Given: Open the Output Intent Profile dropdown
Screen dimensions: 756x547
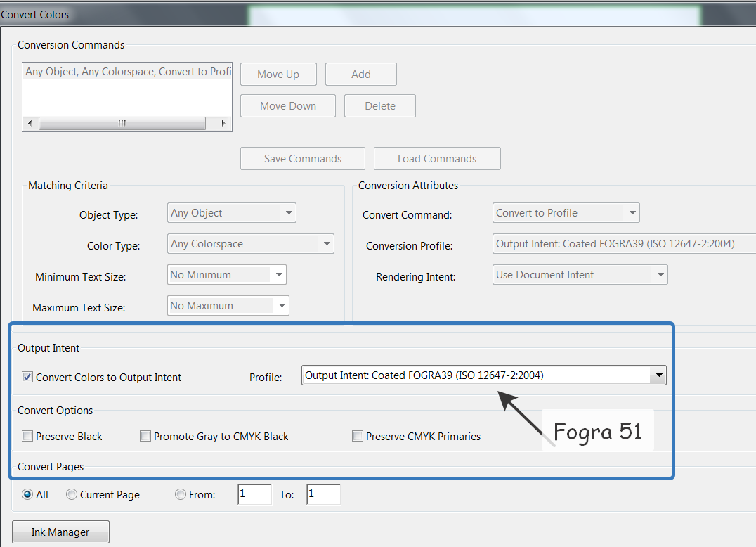Looking at the screenshot, I should 483,375.
